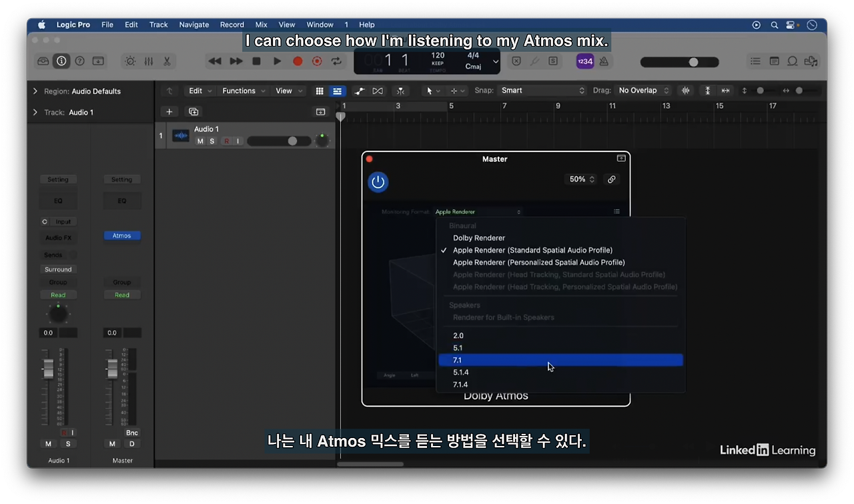The height and width of the screenshot is (504, 854).
Task: Toggle the Solo S icon in control bar
Action: (553, 61)
